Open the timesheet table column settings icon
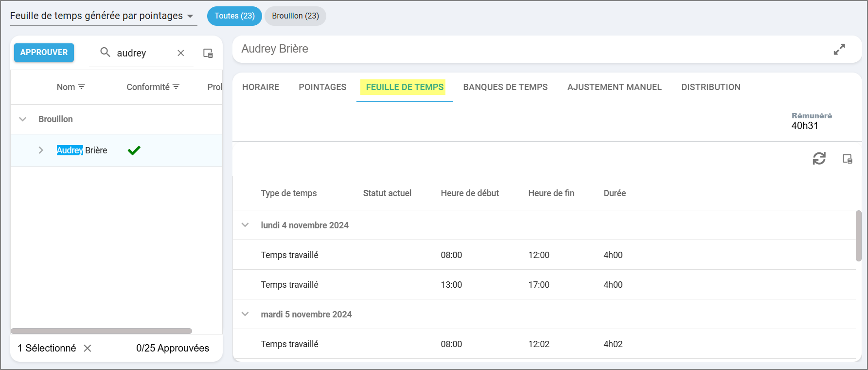The width and height of the screenshot is (868, 370). (848, 159)
